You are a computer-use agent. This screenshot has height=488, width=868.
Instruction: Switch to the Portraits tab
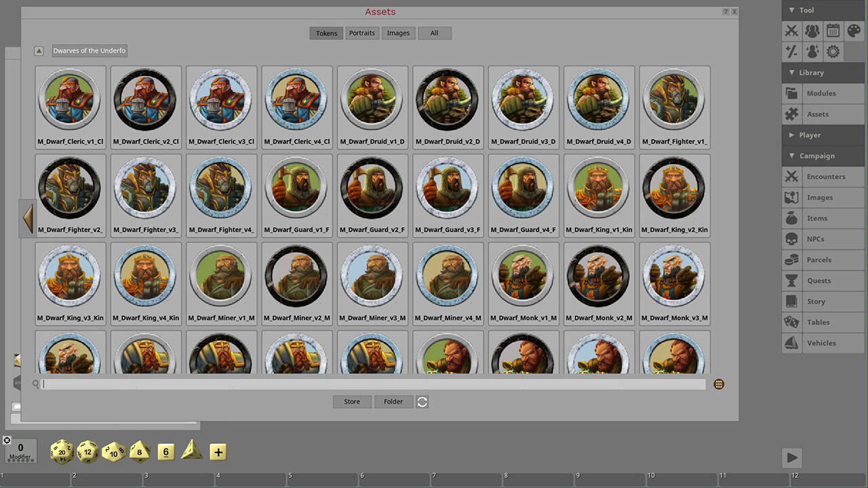pos(361,33)
